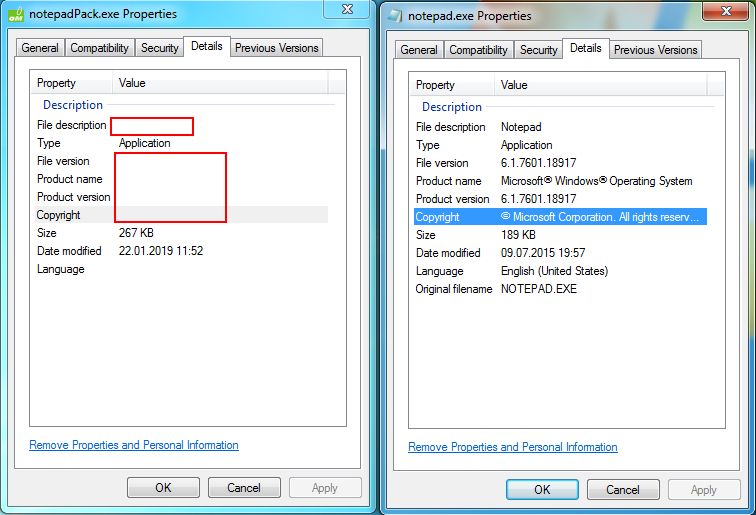Select Details tab in notepadPack.exe Properties
This screenshot has height=515, width=756.
click(x=207, y=46)
